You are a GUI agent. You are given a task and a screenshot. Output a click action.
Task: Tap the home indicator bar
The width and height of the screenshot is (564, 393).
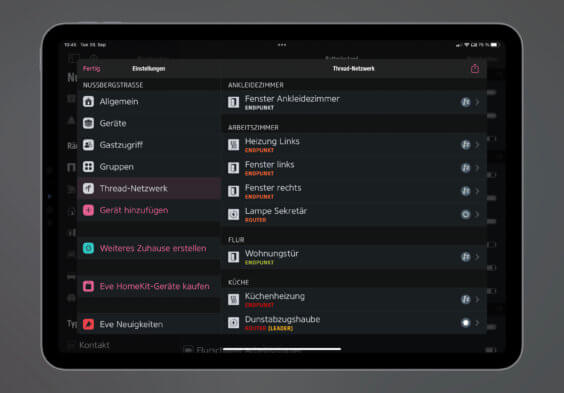click(282, 349)
